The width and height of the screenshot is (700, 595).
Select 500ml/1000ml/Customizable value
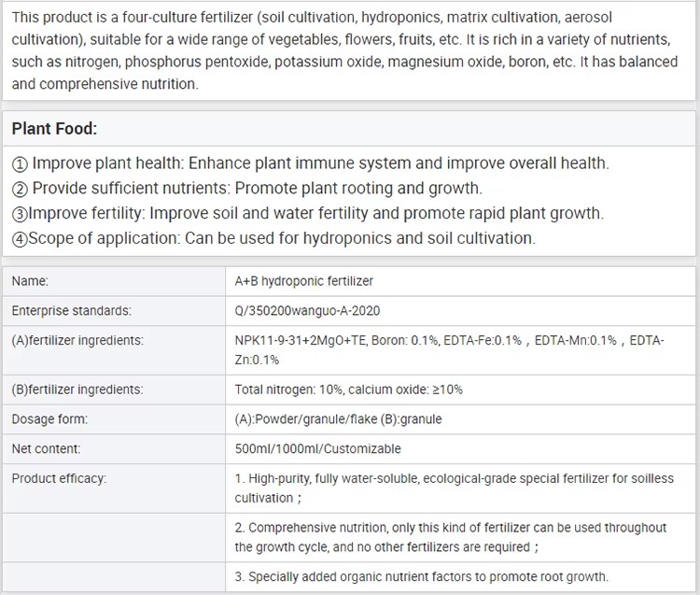(318, 448)
